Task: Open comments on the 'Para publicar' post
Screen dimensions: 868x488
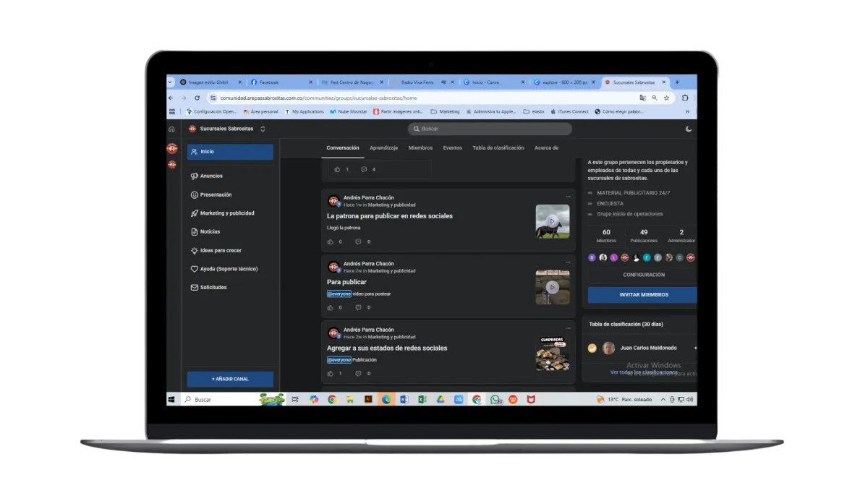Action: (x=358, y=307)
